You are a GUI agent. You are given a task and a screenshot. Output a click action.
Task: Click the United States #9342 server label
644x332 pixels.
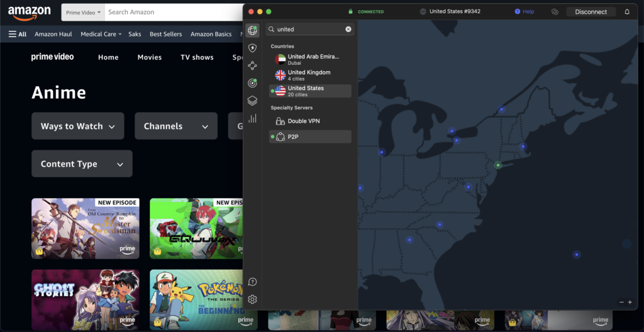455,11
